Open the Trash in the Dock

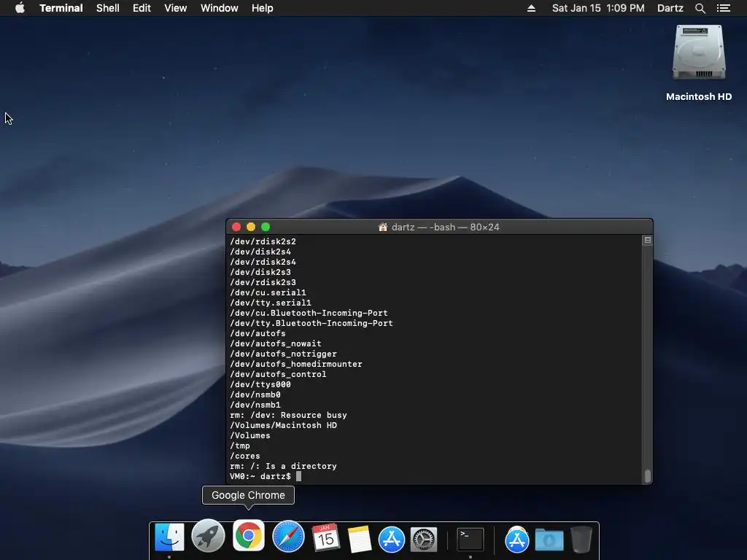tap(581, 540)
